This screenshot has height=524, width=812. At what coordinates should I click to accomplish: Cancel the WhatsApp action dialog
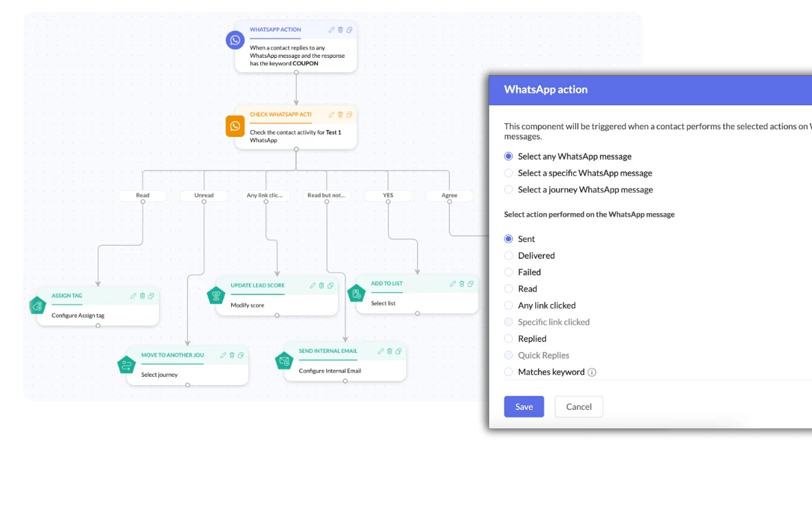point(579,406)
